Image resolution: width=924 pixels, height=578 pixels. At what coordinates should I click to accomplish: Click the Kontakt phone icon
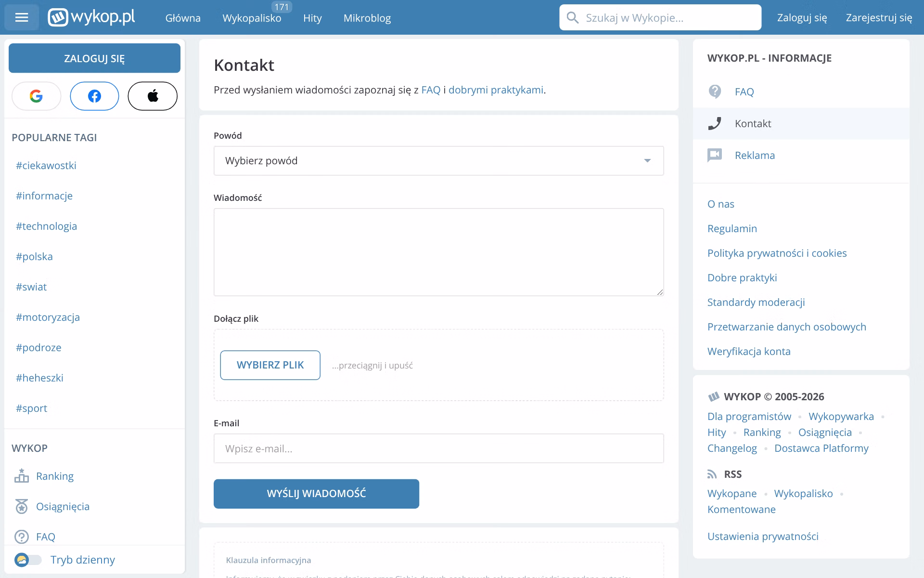715,123
